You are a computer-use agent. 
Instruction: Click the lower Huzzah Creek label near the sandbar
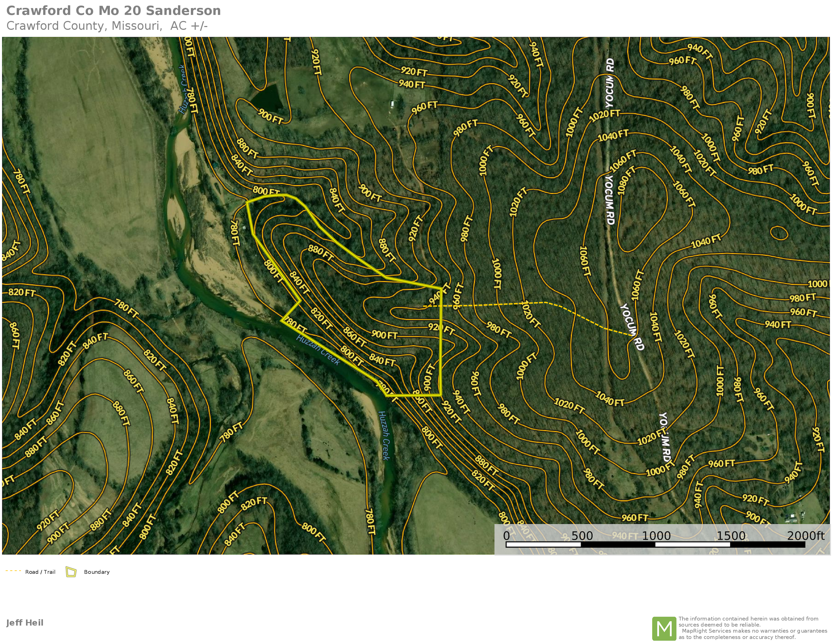click(385, 435)
